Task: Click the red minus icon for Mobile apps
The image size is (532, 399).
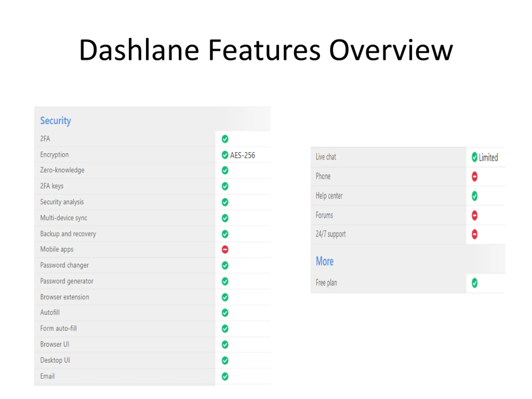Action: pyautogui.click(x=225, y=249)
